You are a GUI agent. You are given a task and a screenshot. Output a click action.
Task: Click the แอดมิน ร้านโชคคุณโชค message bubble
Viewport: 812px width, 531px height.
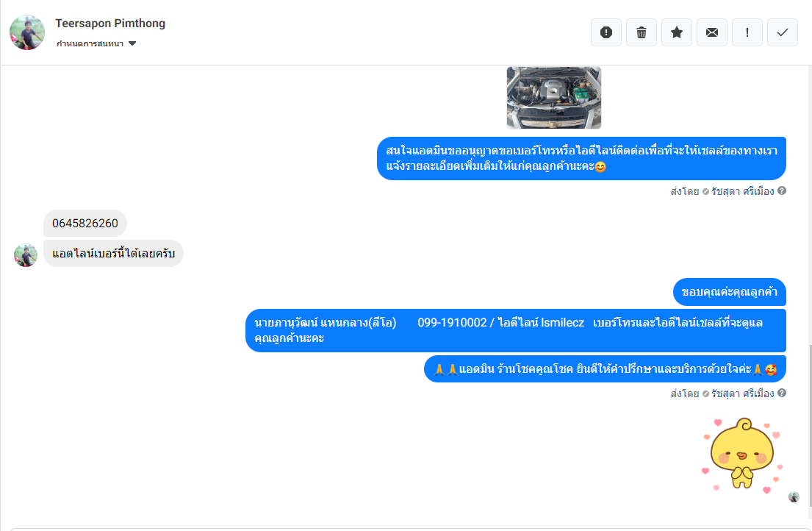605,369
